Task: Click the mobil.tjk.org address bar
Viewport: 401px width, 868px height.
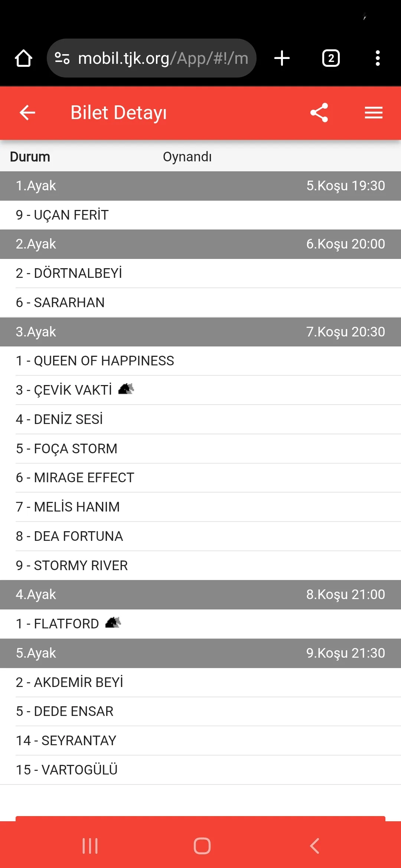Action: [163, 58]
